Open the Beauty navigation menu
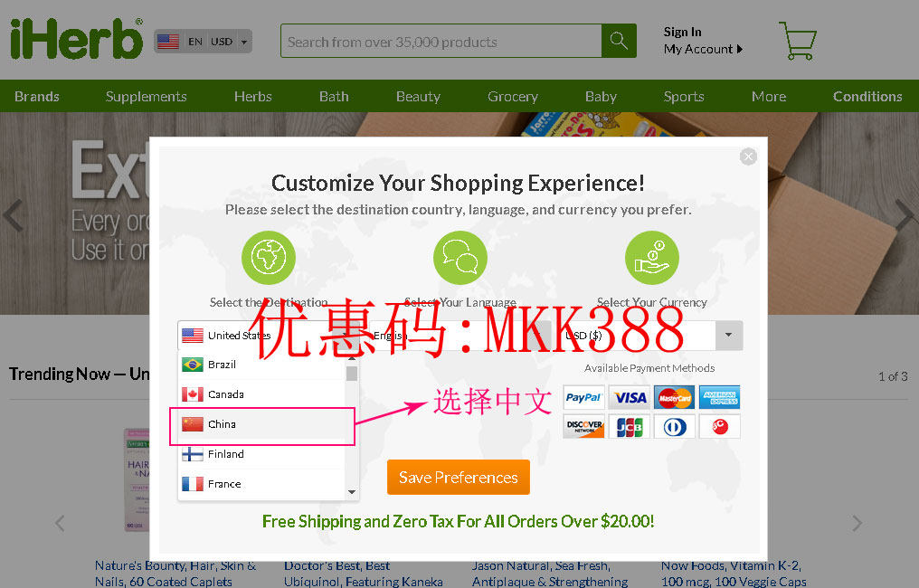 tap(418, 96)
